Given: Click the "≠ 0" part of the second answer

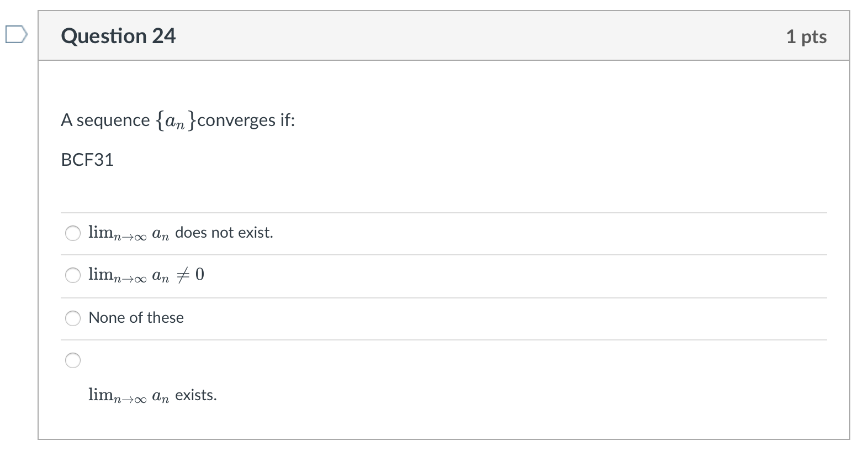Looking at the screenshot, I should coord(190,275).
